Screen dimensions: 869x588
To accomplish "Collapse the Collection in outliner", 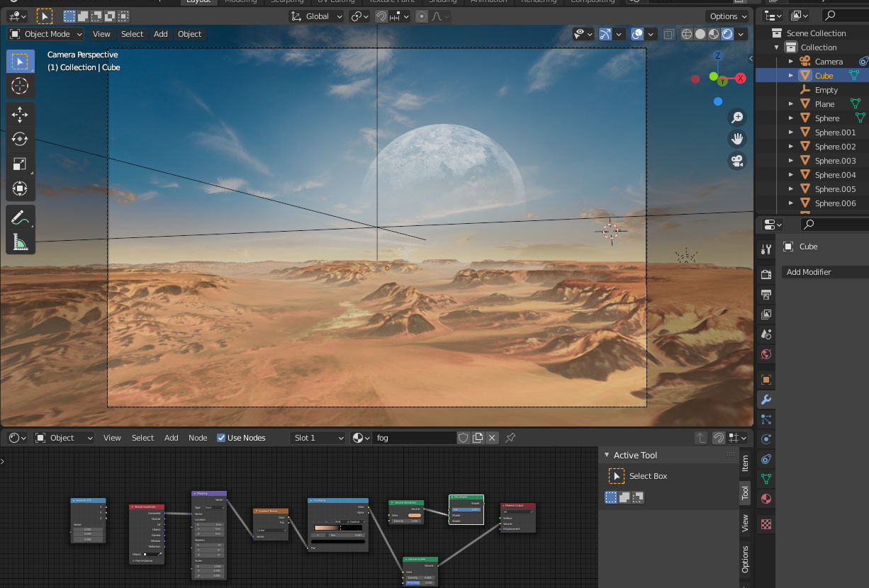I will [x=777, y=47].
